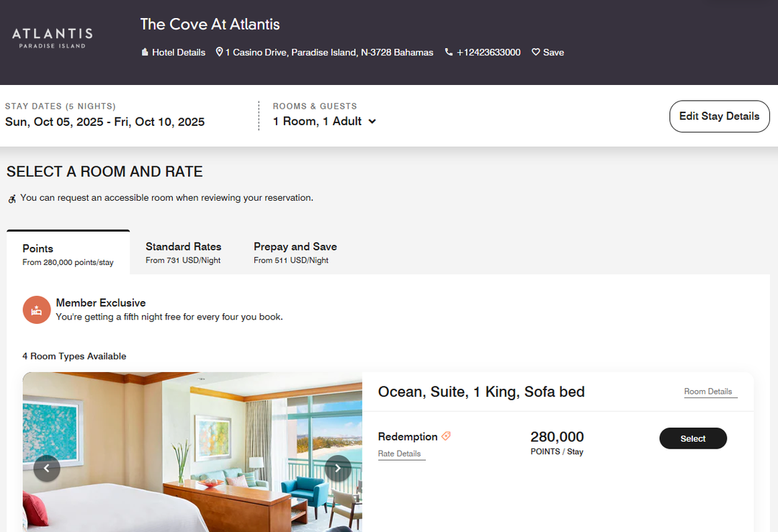Click the right carousel arrow on room photo

[337, 468]
